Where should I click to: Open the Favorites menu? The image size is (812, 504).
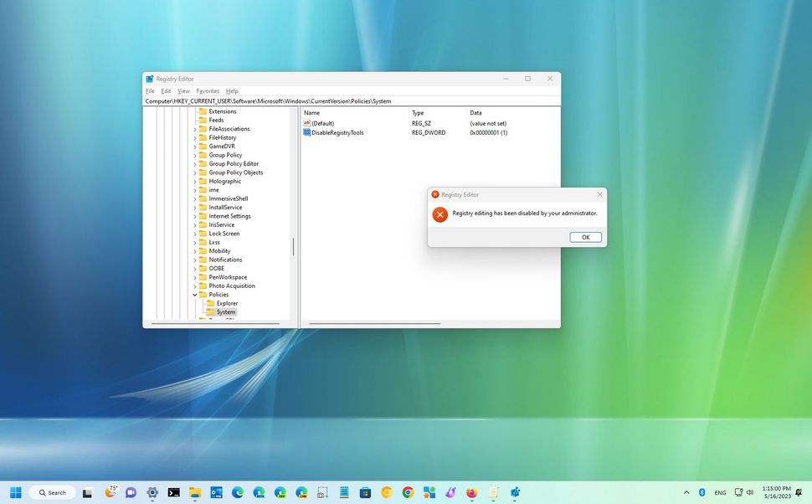tap(207, 91)
